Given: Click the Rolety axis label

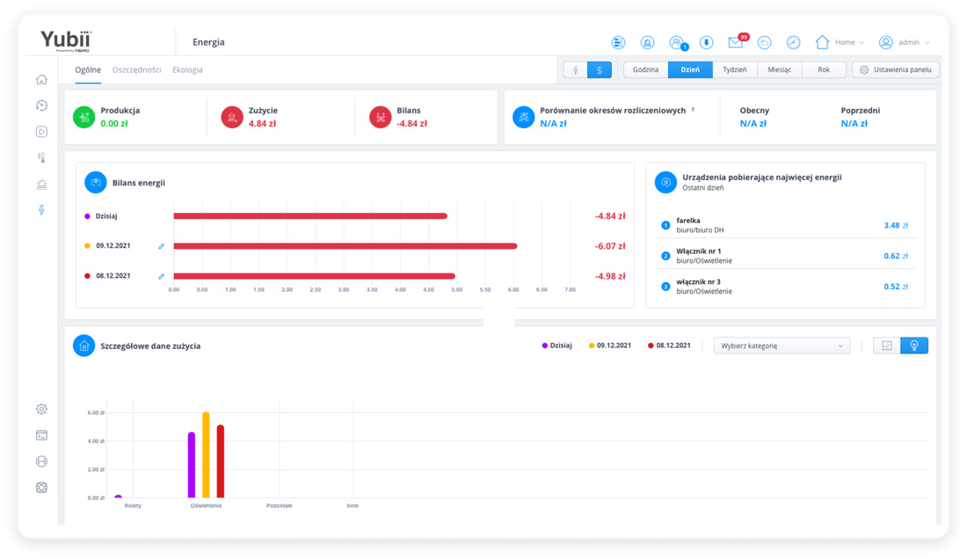Looking at the screenshot, I should click(133, 505).
